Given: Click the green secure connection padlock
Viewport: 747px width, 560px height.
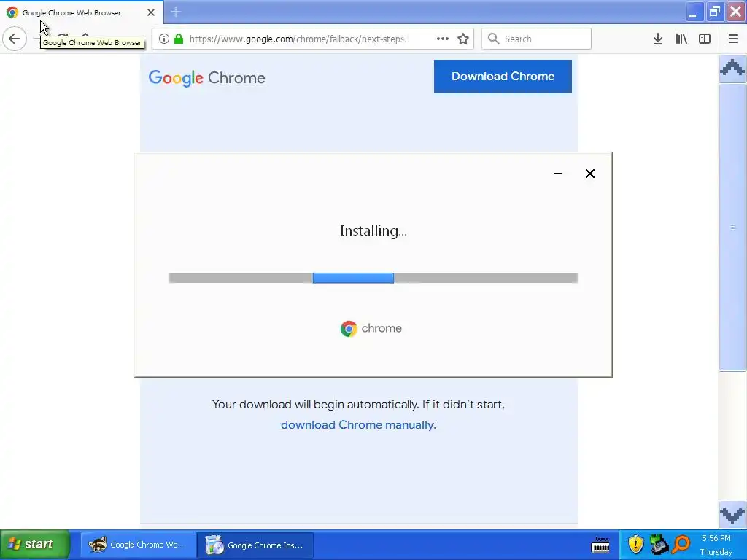Looking at the screenshot, I should click(x=179, y=39).
